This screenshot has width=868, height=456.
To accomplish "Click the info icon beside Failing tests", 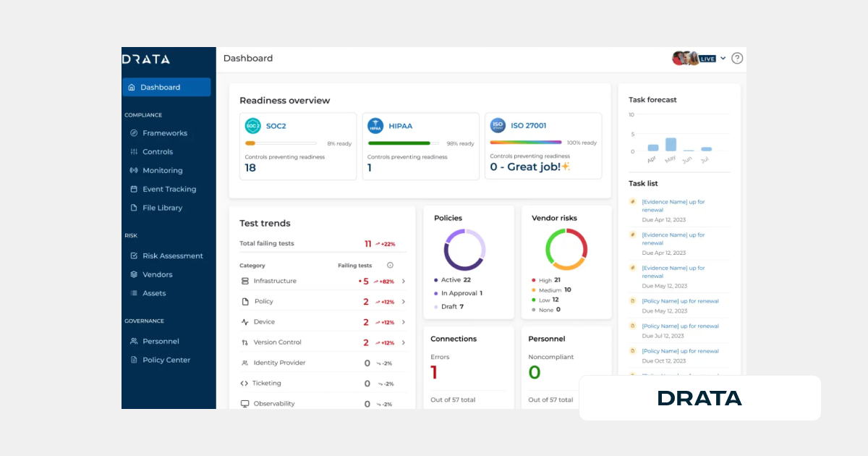I will point(390,266).
